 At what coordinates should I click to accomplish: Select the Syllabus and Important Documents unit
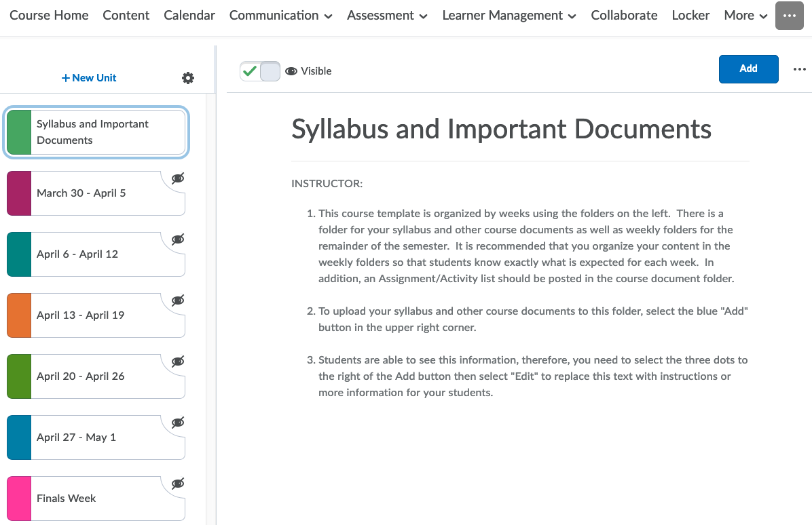96,132
